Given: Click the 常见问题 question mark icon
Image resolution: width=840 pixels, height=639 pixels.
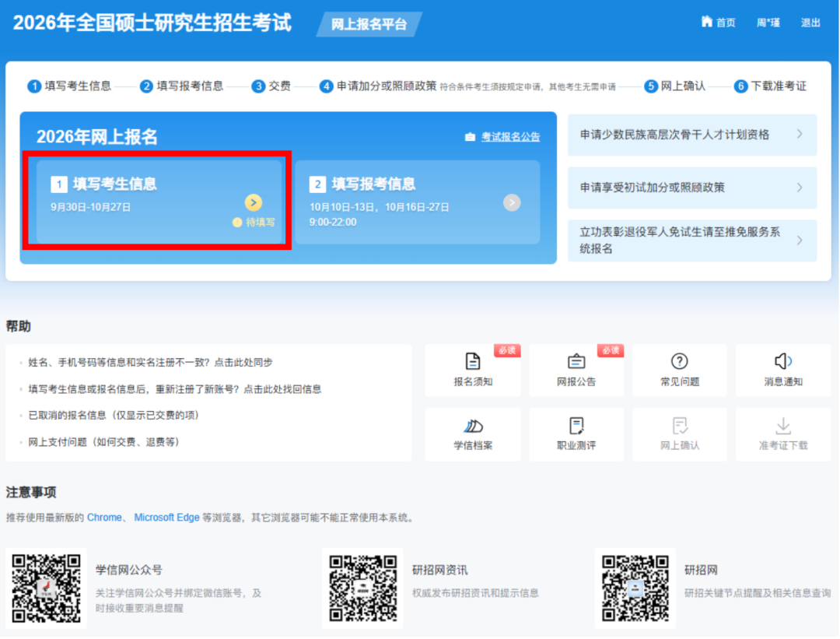Looking at the screenshot, I should (x=679, y=370).
